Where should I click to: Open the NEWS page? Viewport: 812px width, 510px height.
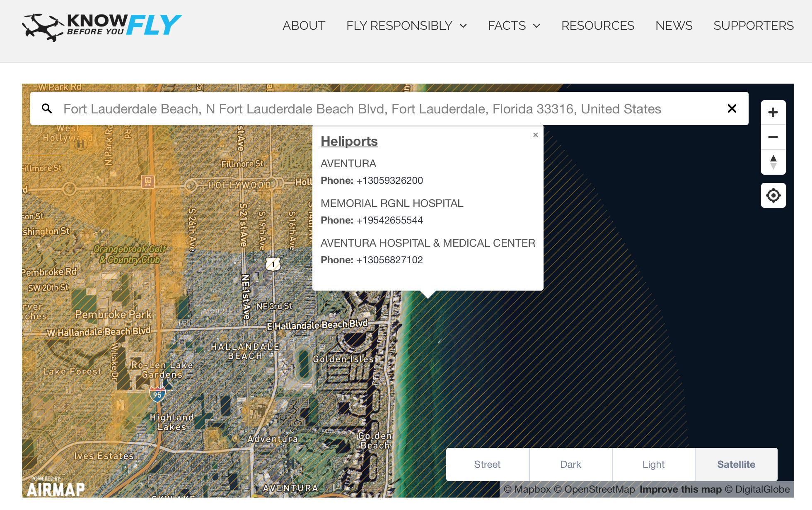674,26
